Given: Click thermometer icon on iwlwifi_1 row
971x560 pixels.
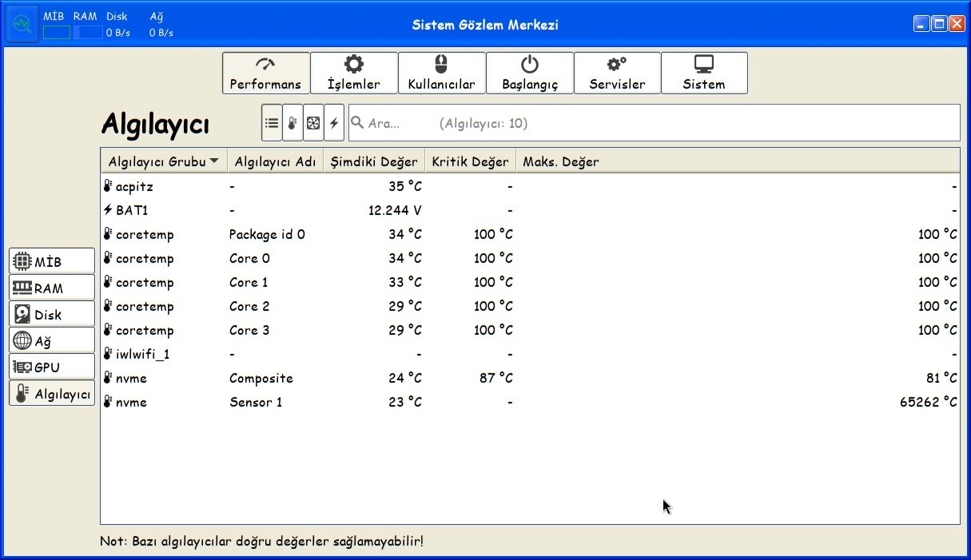Looking at the screenshot, I should 108,354.
